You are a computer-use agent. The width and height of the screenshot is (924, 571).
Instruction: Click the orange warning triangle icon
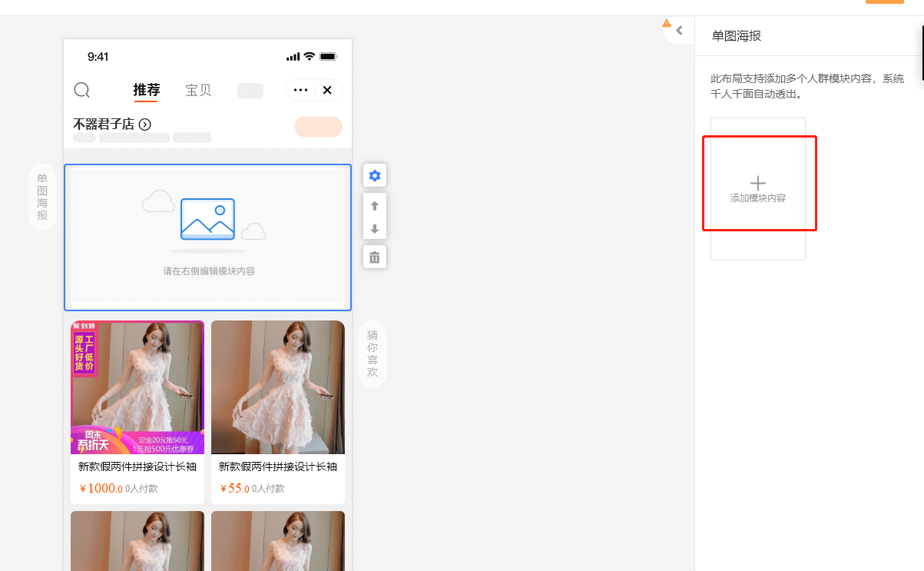[x=667, y=23]
